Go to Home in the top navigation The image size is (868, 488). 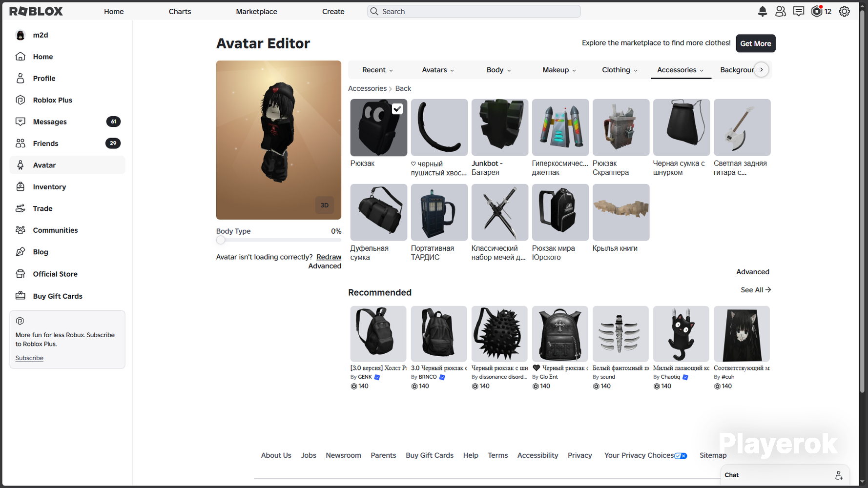114,12
